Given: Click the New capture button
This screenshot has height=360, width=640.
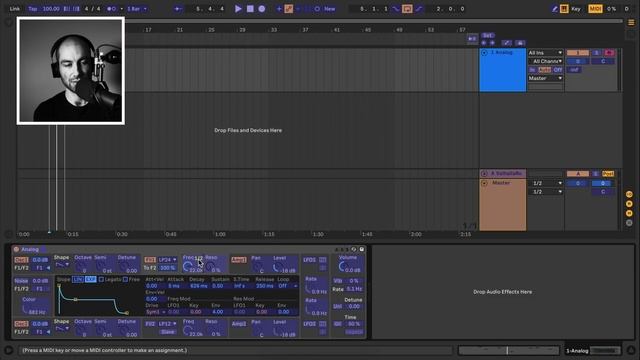Looking at the screenshot, I should (330, 9).
